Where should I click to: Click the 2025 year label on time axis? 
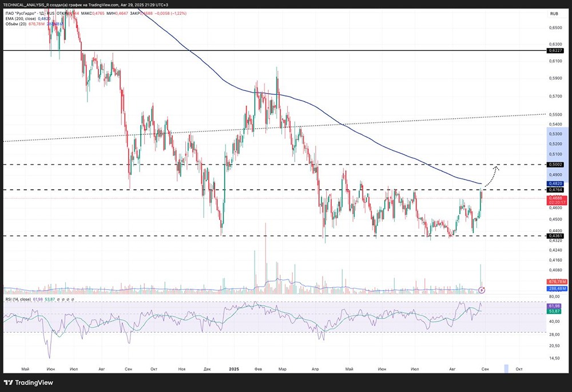pyautogui.click(x=234, y=369)
